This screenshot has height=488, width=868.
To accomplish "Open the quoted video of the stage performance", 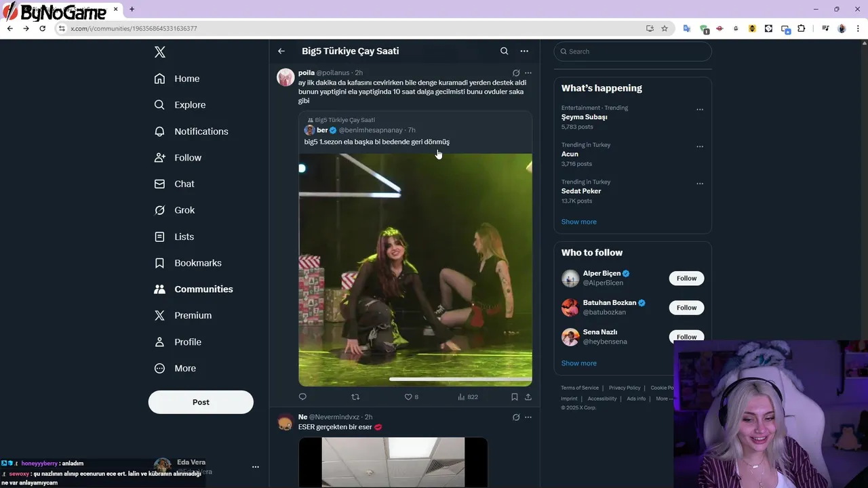I will click(x=415, y=270).
